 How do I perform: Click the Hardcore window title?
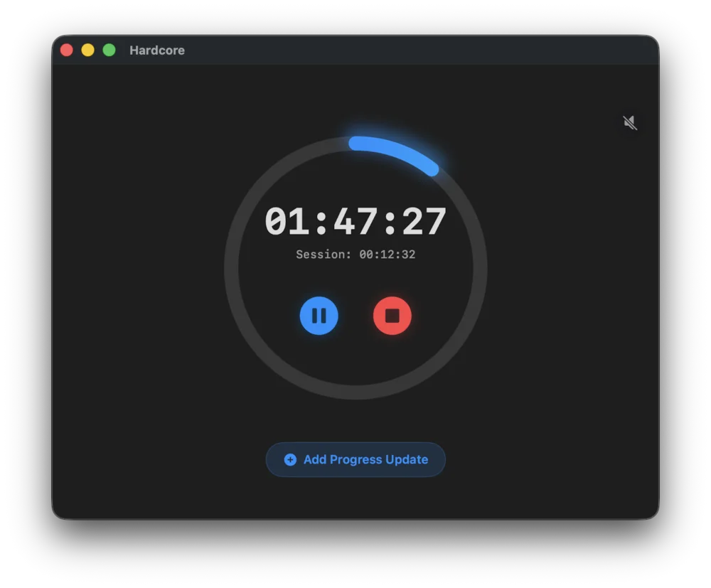click(x=157, y=50)
